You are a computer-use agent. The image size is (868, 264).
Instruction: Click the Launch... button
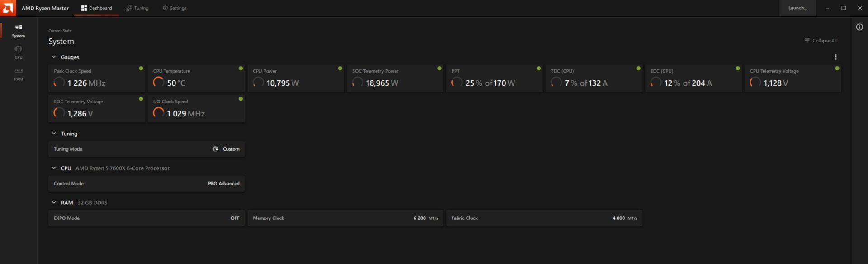coord(797,8)
